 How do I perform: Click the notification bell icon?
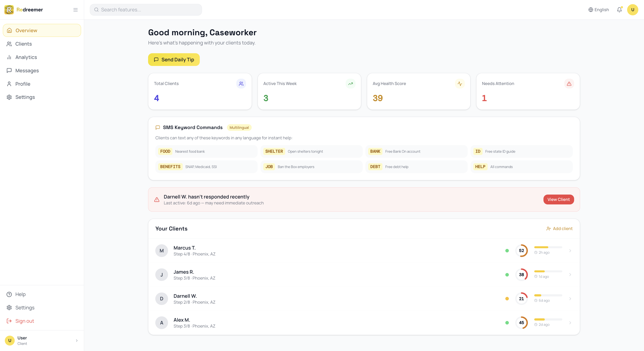(x=619, y=10)
